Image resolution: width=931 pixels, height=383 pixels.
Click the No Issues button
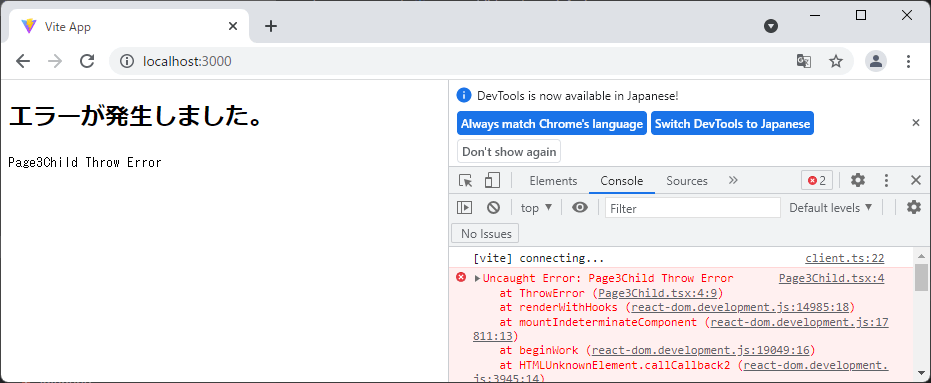tap(485, 233)
